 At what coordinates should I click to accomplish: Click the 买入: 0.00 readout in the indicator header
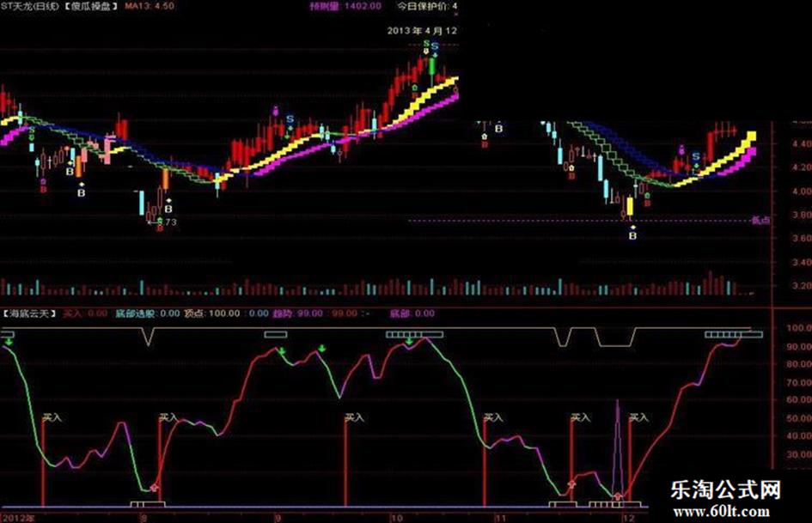tap(85, 313)
